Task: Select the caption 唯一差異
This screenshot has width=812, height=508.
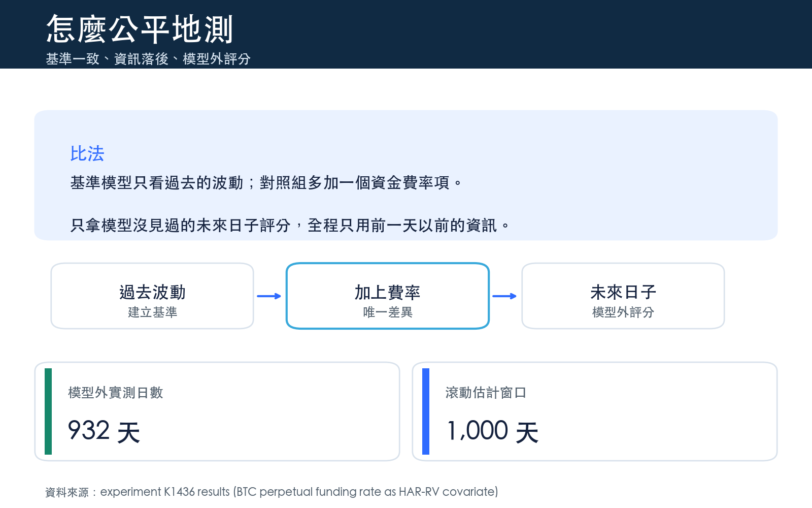Action: pyautogui.click(x=388, y=312)
